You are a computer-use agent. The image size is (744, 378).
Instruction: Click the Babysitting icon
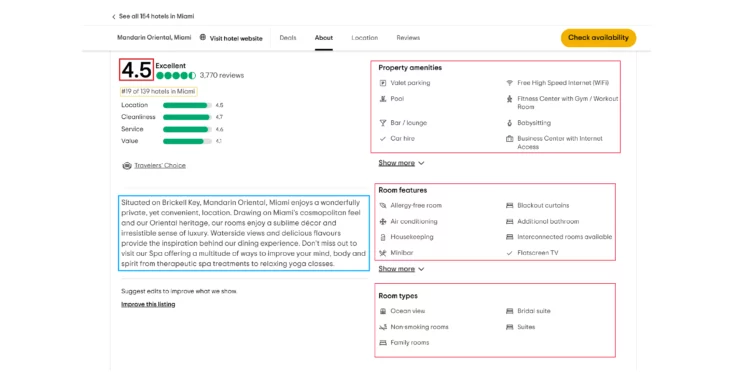[x=510, y=123]
